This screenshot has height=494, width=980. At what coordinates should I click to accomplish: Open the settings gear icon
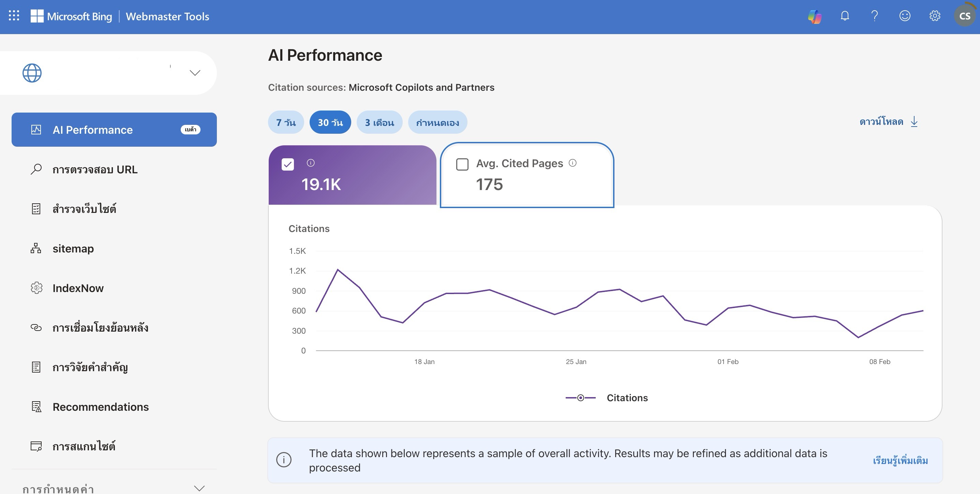pos(934,16)
